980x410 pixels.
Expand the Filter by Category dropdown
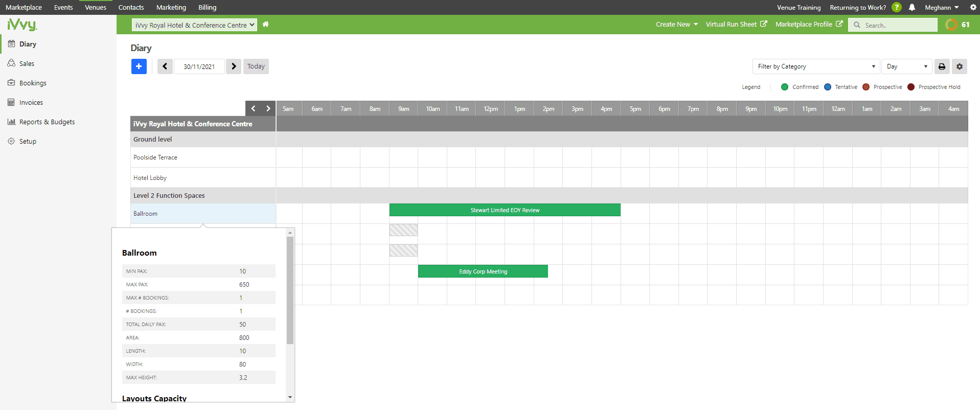pos(816,66)
